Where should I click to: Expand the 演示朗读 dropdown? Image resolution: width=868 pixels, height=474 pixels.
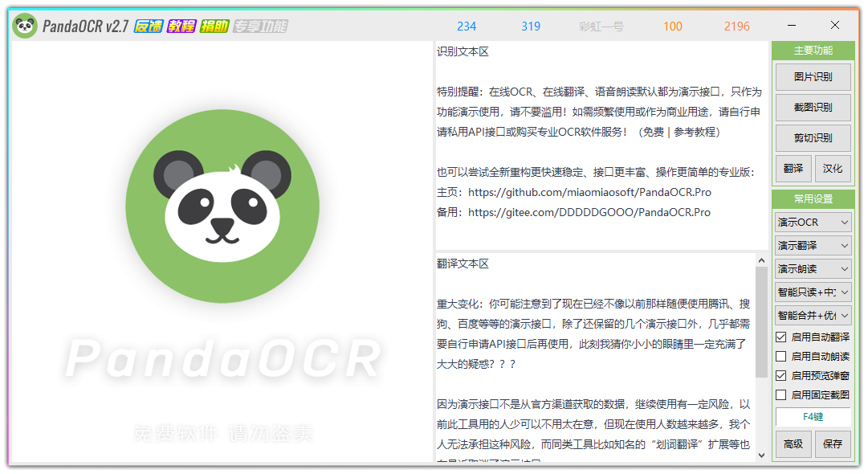(813, 268)
